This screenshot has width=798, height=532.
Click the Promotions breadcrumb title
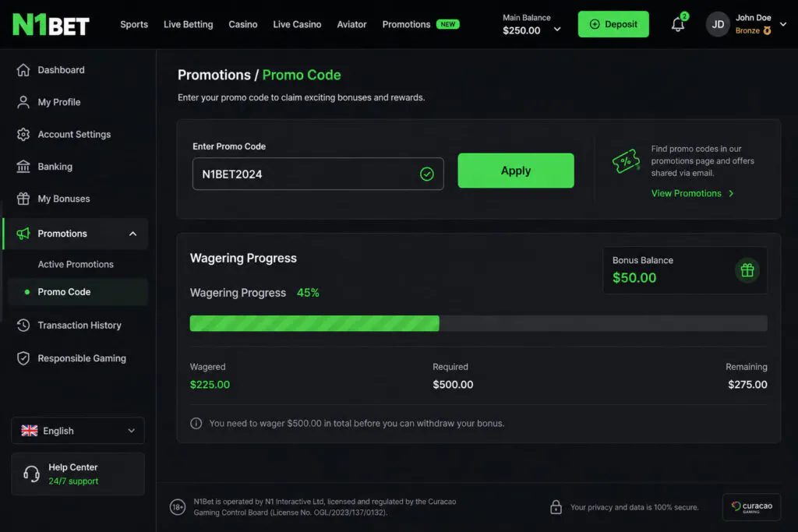coord(214,75)
